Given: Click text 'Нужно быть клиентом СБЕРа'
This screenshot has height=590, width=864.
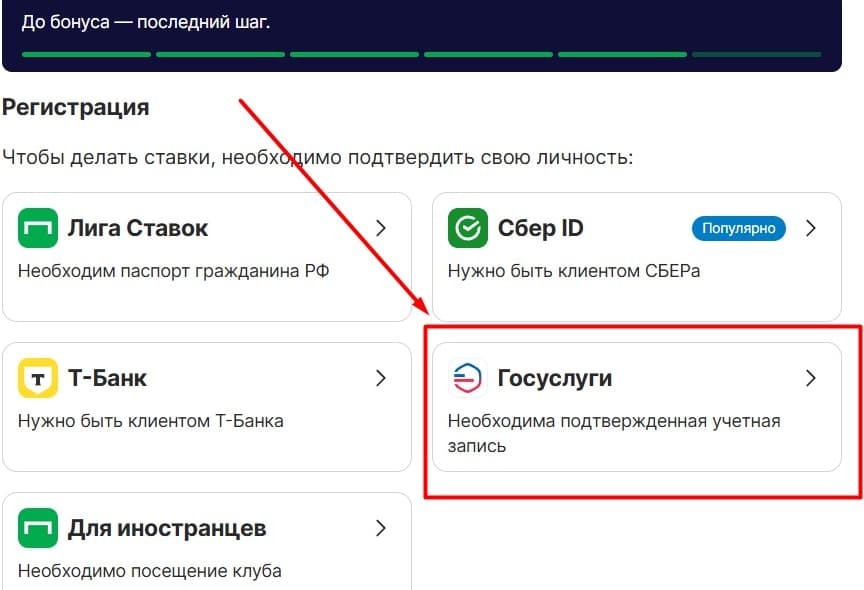Looking at the screenshot, I should click(x=574, y=271).
